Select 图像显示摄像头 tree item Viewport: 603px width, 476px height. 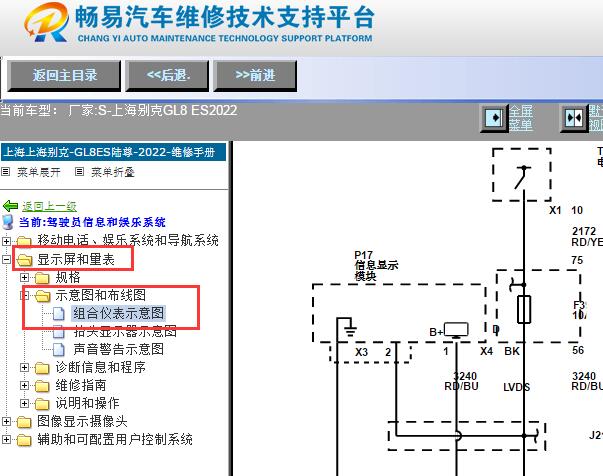coord(82,421)
